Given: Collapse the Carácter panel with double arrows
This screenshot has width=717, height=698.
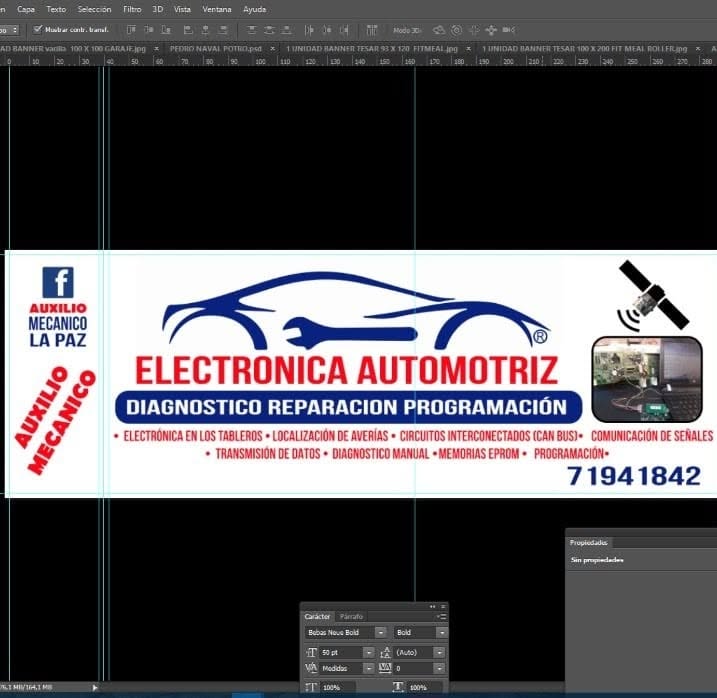Looking at the screenshot, I should pos(433,607).
